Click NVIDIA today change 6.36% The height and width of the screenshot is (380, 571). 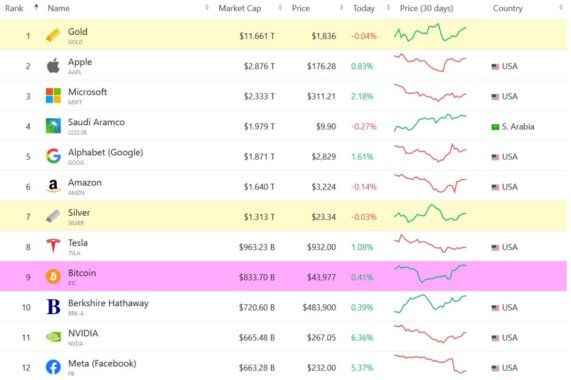[362, 338]
